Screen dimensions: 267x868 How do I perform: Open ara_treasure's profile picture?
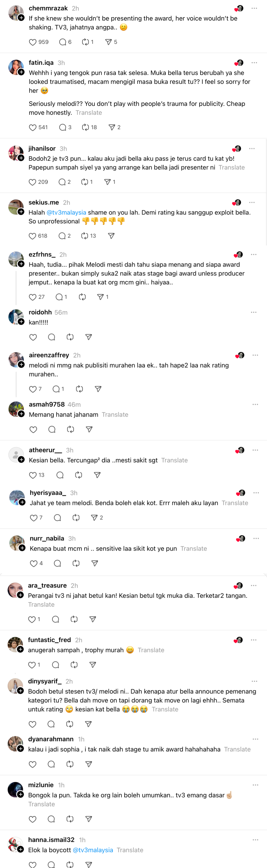15,590
